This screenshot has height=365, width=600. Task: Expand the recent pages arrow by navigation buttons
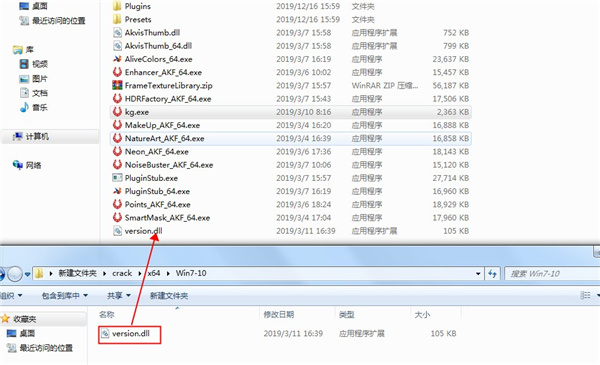click(27, 274)
